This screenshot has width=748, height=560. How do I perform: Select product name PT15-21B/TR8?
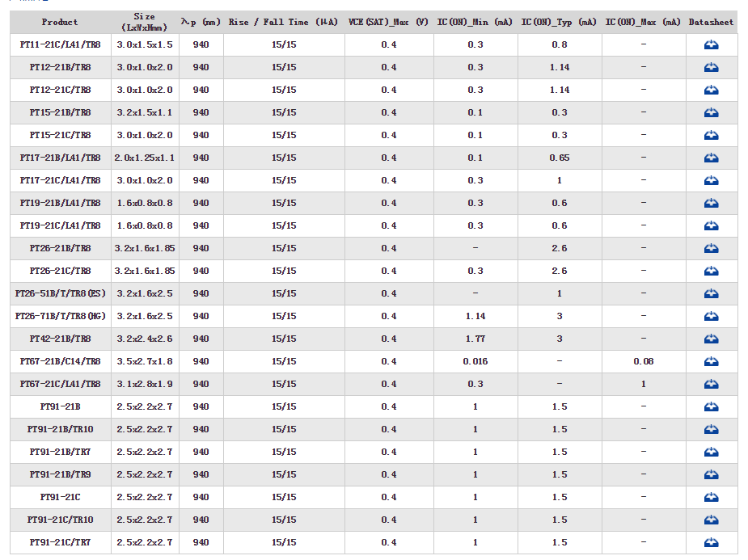pos(60,112)
